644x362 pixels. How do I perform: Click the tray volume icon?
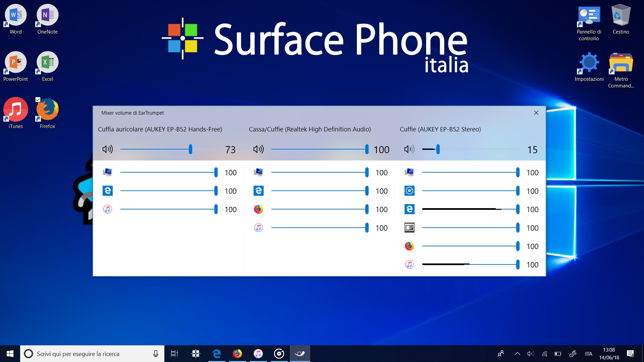coord(531,354)
